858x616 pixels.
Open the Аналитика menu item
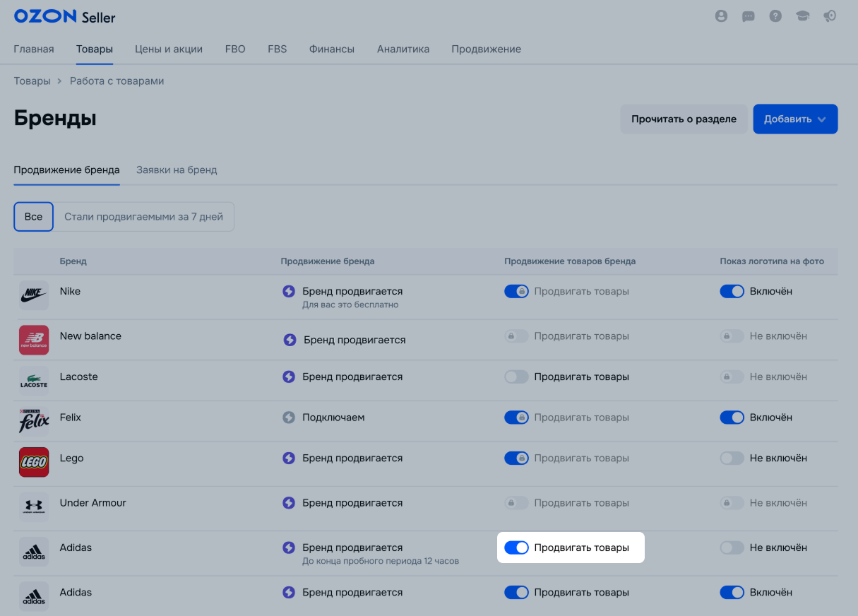(x=403, y=49)
